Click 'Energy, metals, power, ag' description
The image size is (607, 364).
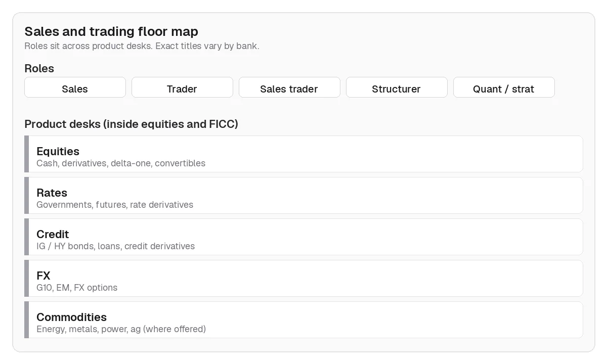(x=121, y=329)
